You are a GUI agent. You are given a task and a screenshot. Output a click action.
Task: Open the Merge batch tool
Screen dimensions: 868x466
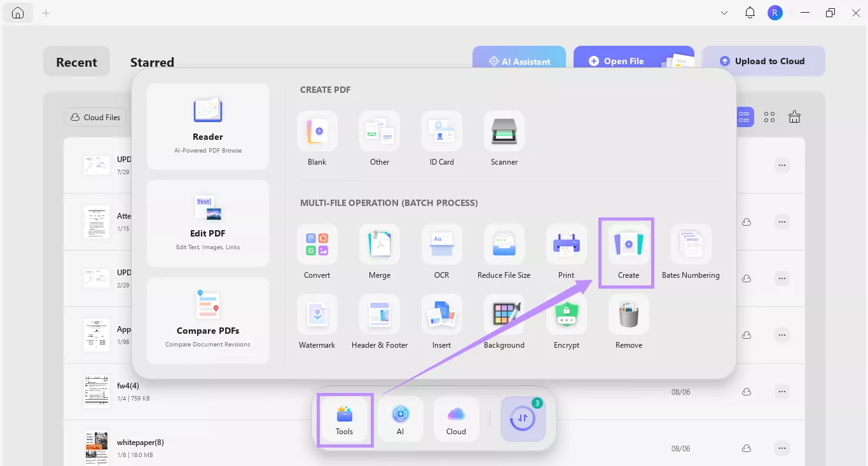click(x=380, y=245)
